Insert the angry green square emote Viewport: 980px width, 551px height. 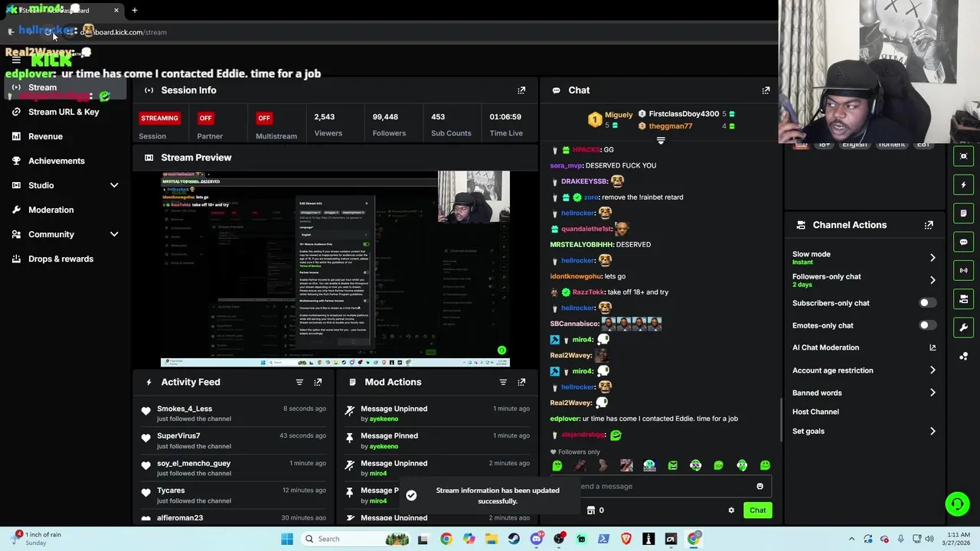pyautogui.click(x=672, y=465)
